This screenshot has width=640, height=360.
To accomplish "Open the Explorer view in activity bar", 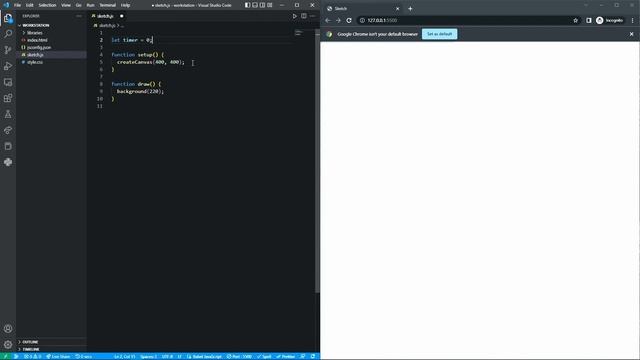I will 8,18.
